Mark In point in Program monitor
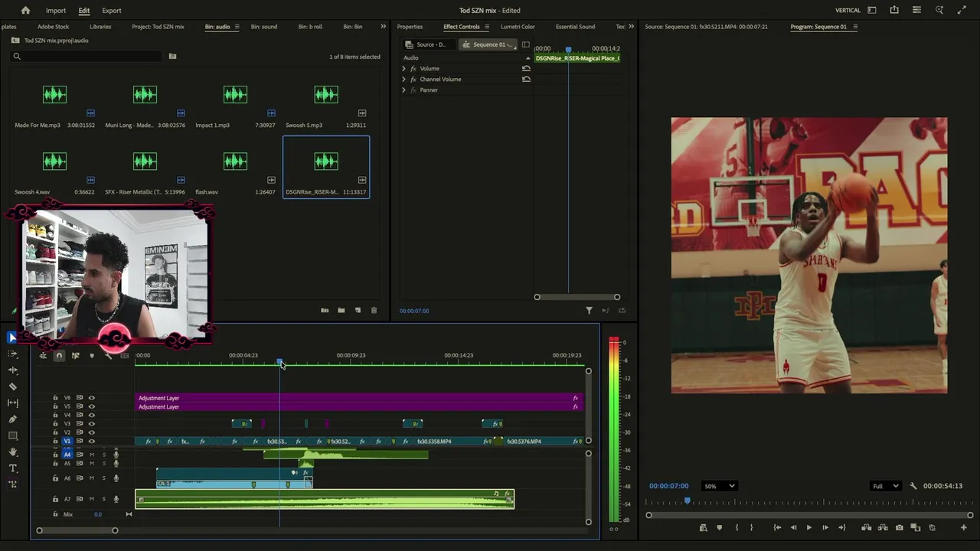980x551 pixels. tap(737, 527)
